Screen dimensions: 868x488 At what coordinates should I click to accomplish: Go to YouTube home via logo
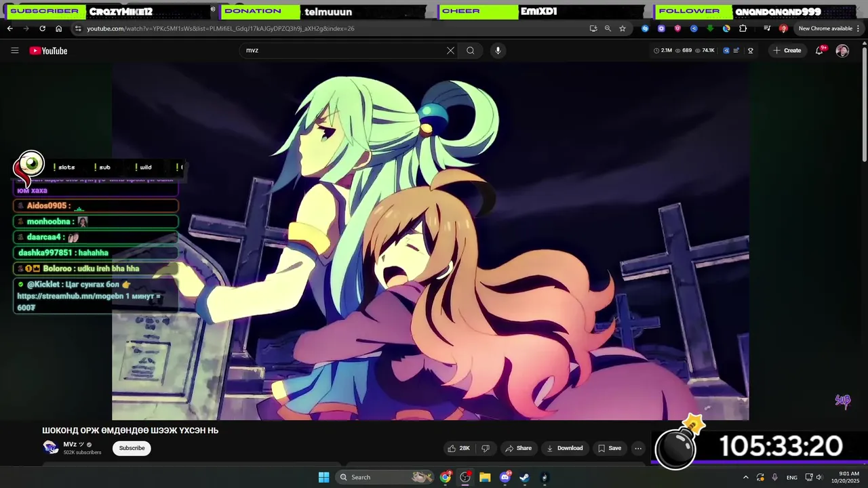(x=48, y=50)
